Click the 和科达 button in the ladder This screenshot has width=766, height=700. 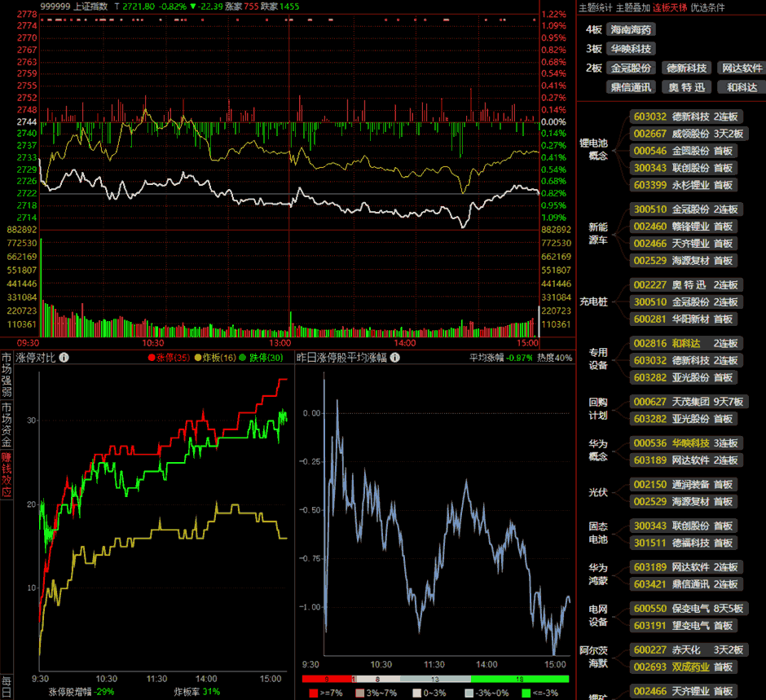[742, 87]
